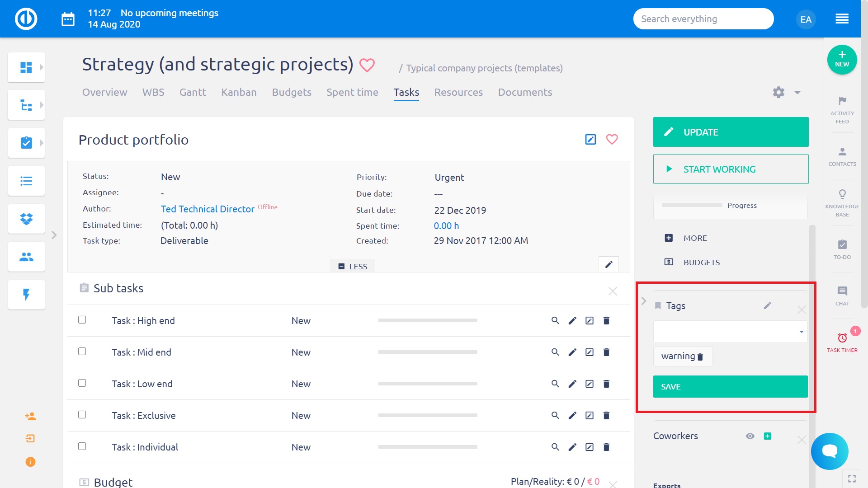Magnify Task : High end row

tap(555, 320)
